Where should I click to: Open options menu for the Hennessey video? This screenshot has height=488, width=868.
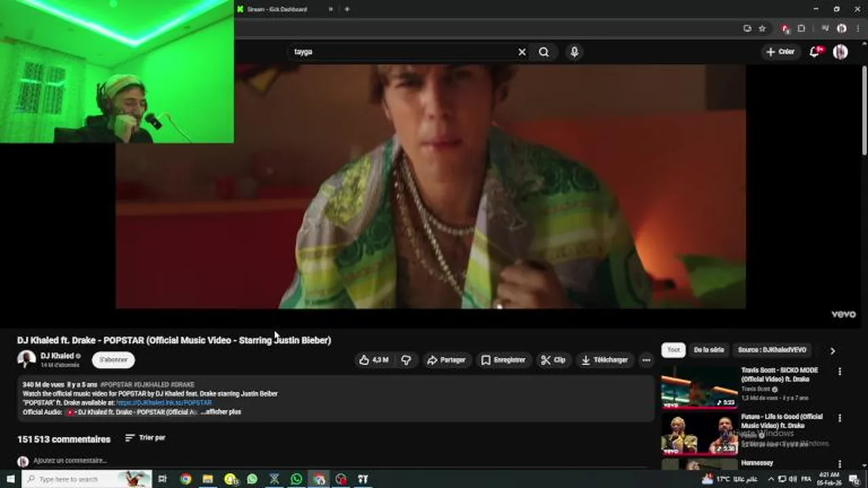[840, 465]
